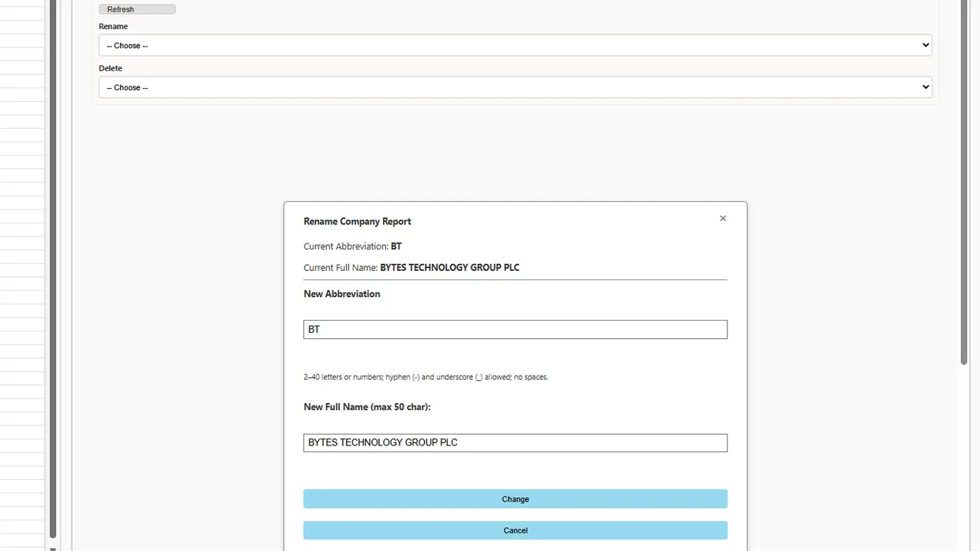Click the abbreviation rules hint text

426,377
